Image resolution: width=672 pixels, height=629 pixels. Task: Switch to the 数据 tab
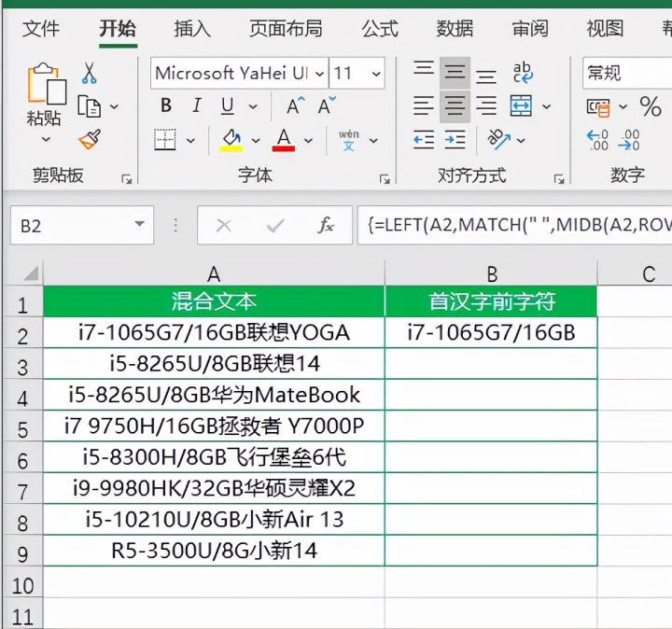click(455, 29)
